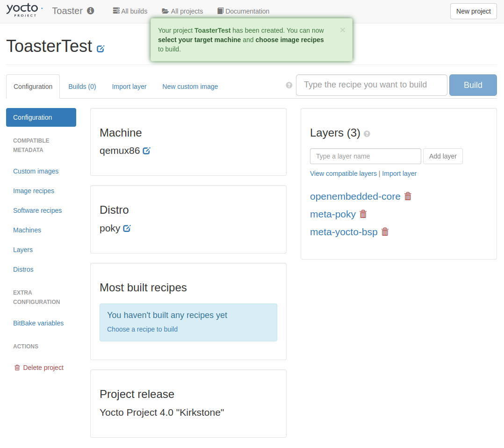
Task: Edit the qemux86 machine setting
Action: coord(146,151)
